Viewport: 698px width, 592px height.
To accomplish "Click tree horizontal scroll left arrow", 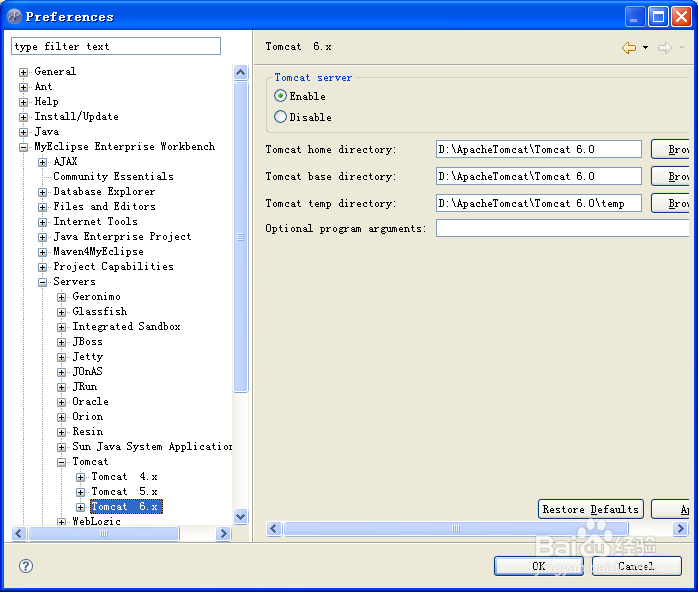I will coord(19,533).
